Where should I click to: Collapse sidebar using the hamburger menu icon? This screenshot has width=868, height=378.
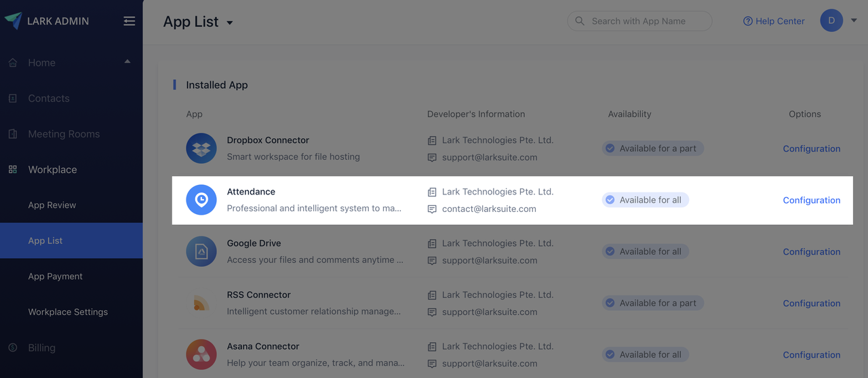tap(129, 21)
